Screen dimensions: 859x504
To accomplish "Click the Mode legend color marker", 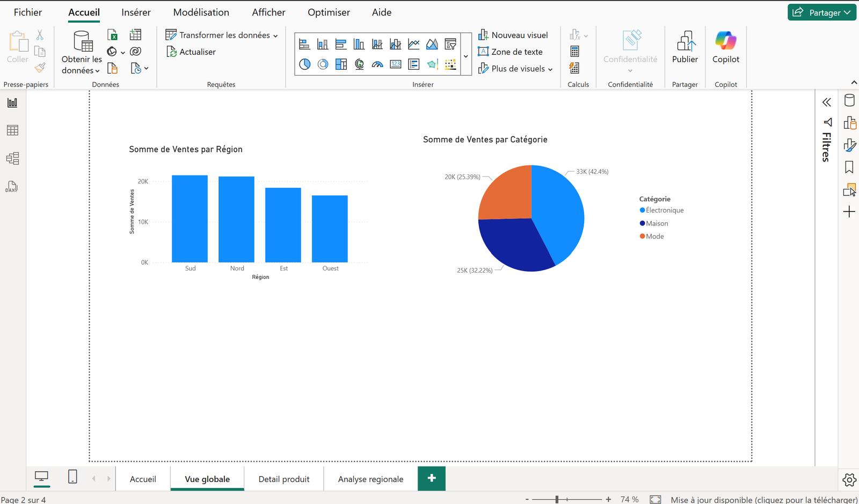I will pos(642,236).
